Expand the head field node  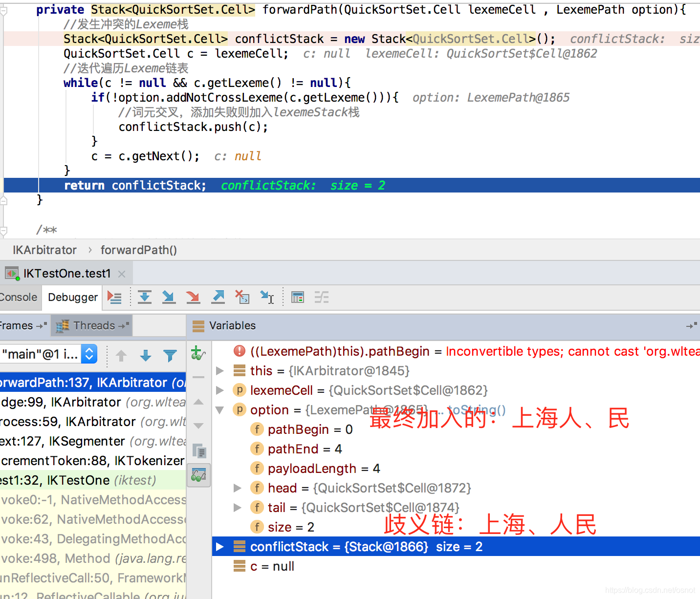[x=238, y=488]
